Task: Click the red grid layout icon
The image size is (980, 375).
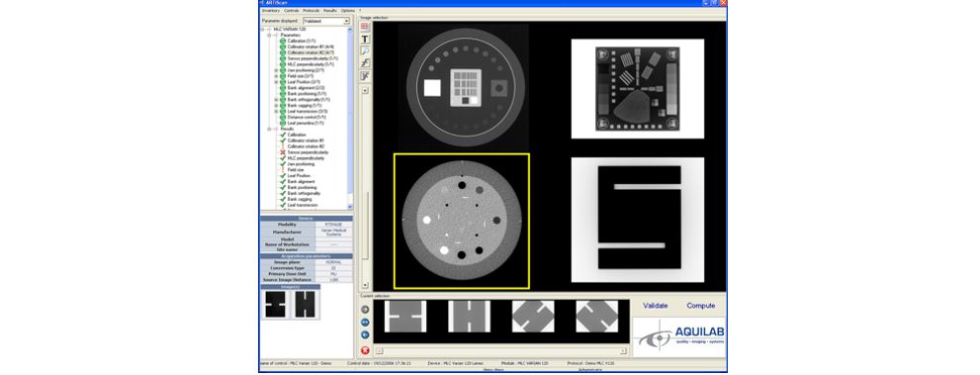Action: tap(365, 27)
